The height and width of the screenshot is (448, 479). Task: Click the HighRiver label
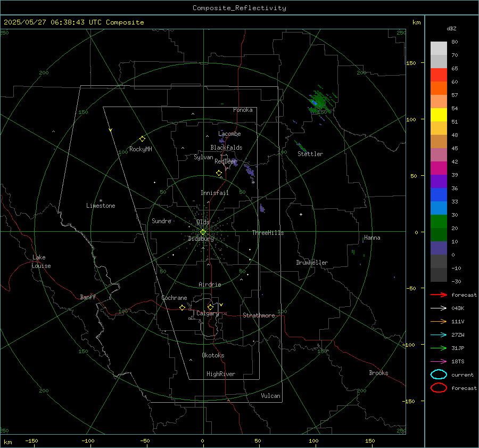221,374
